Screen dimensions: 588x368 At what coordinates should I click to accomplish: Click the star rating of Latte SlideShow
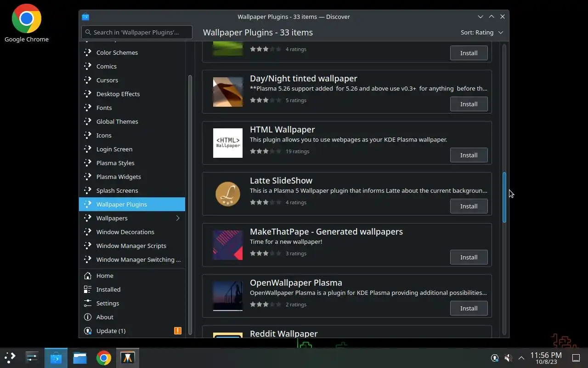tap(266, 202)
